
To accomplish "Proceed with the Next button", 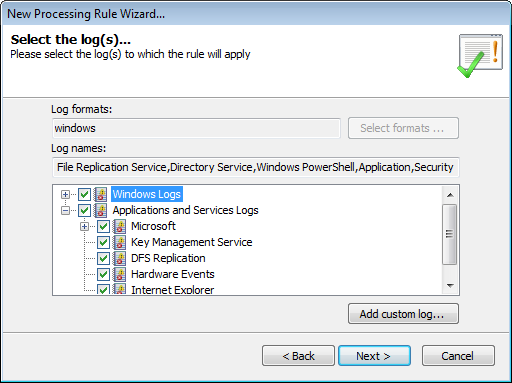I will point(374,356).
